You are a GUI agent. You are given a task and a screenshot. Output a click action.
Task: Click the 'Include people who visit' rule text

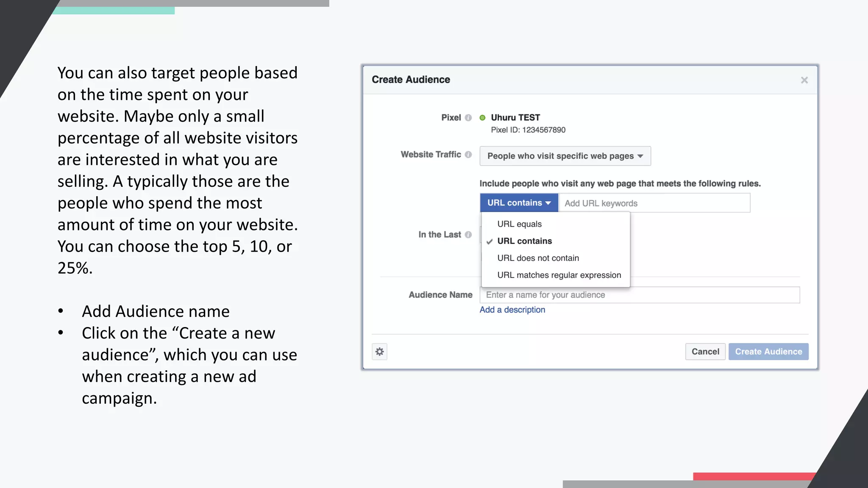click(620, 183)
